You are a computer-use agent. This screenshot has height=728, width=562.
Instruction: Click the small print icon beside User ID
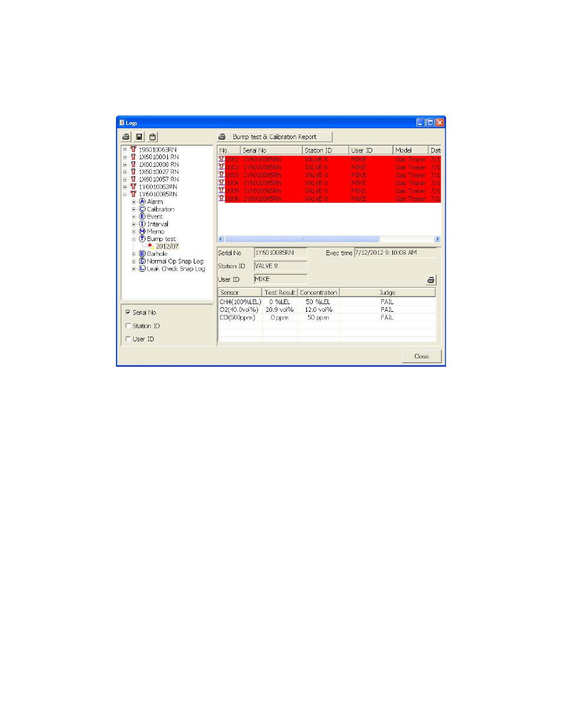click(x=431, y=280)
